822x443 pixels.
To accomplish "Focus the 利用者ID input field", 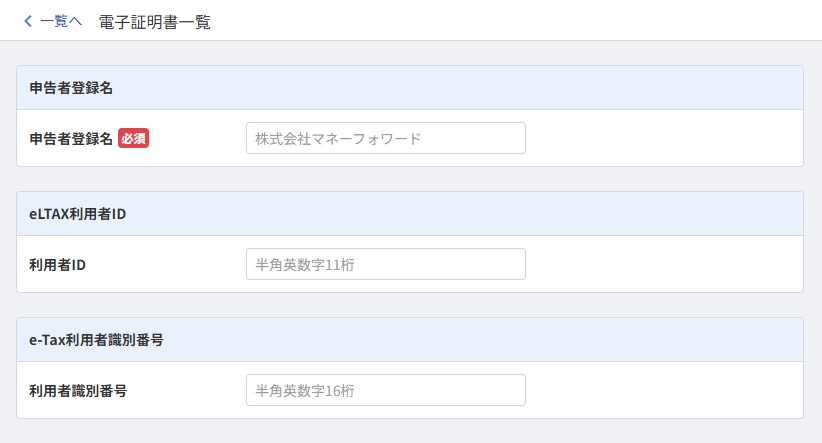I will [x=385, y=264].
